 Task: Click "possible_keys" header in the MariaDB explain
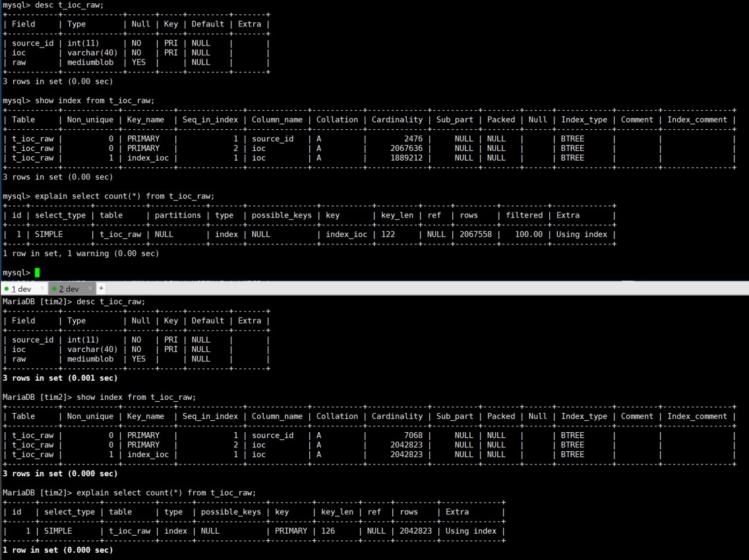pyautogui.click(x=231, y=512)
